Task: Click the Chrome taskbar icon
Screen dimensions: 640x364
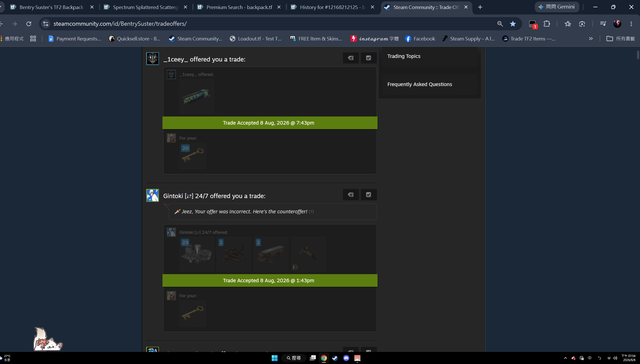Action: coord(324,358)
